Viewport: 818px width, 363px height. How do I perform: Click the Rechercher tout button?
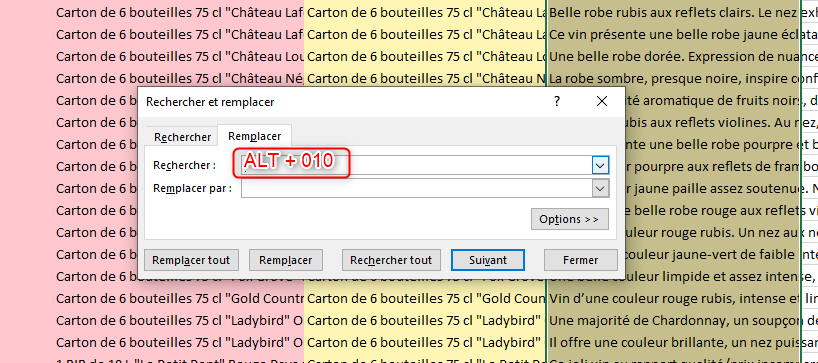[x=391, y=260]
